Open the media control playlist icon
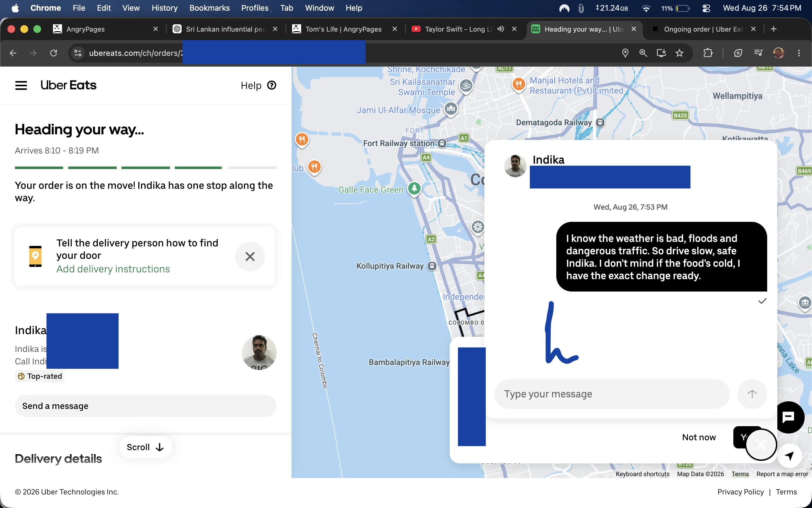This screenshot has width=812, height=508. click(758, 53)
